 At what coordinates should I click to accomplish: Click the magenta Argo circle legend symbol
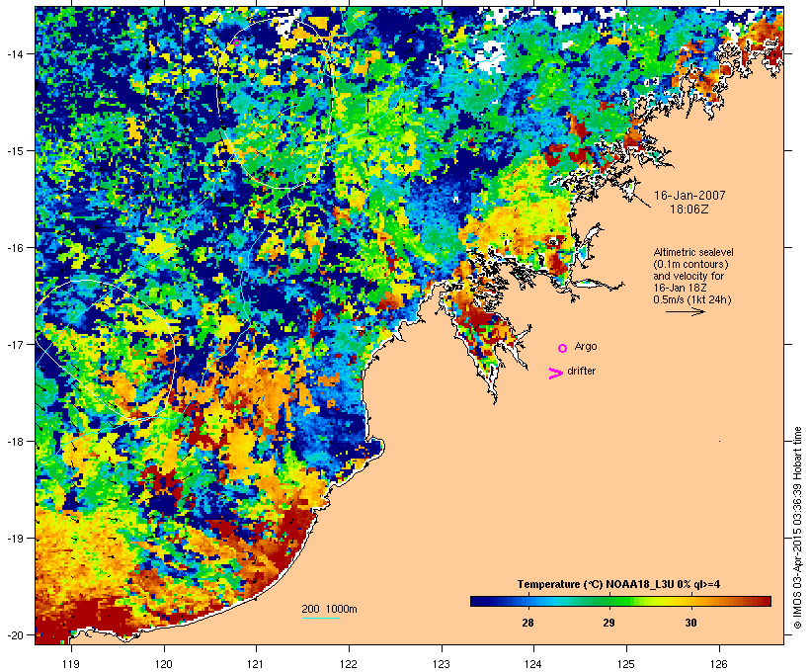click(x=563, y=348)
